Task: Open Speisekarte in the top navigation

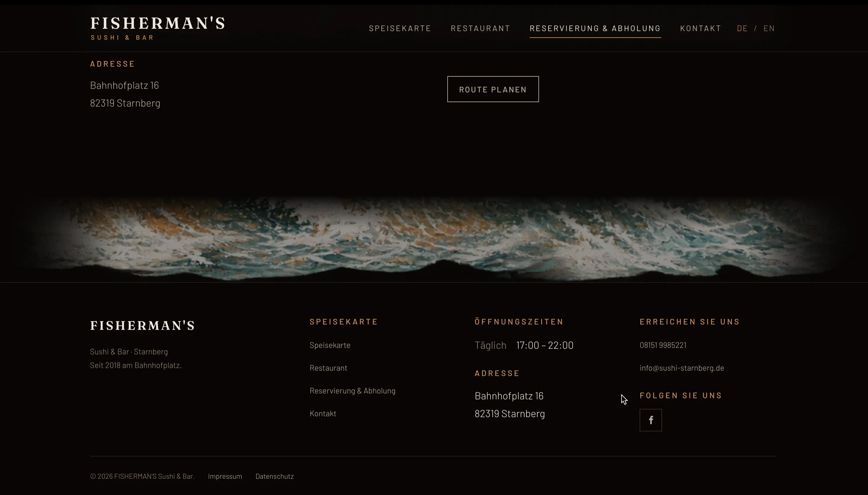Action: (400, 28)
